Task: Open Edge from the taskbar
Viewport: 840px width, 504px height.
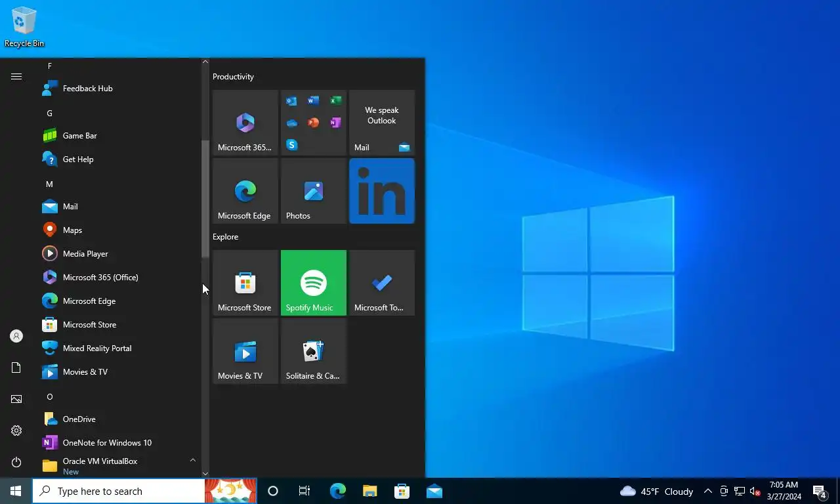Action: point(337,491)
